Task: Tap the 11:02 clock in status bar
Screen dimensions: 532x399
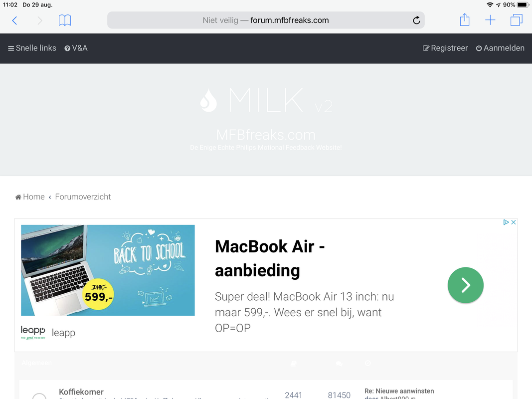Action: coord(10,5)
